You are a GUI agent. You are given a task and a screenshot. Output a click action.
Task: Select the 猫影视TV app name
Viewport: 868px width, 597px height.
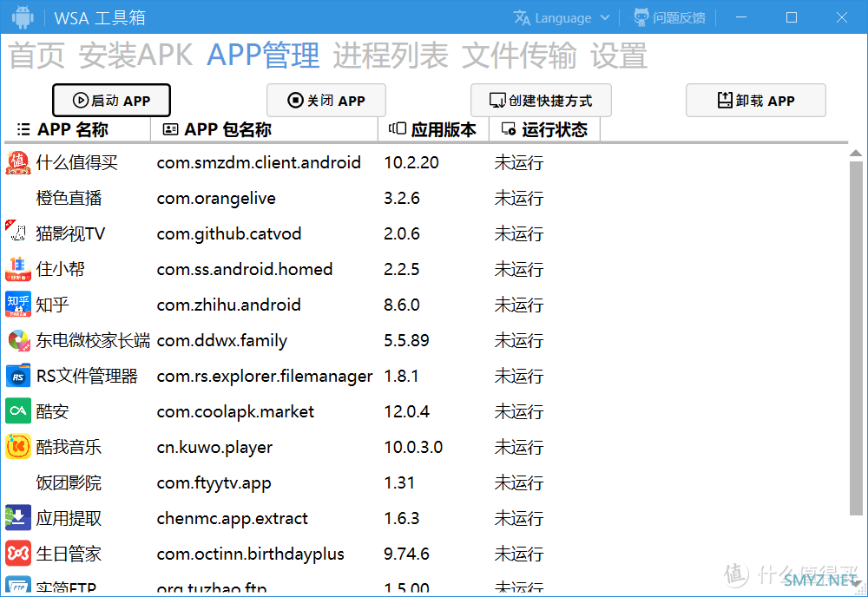[x=70, y=233]
